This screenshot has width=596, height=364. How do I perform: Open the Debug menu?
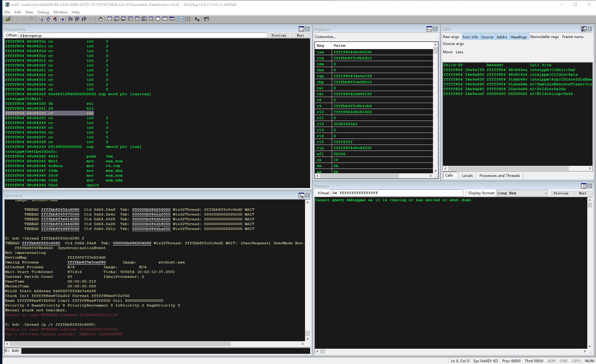pos(43,12)
